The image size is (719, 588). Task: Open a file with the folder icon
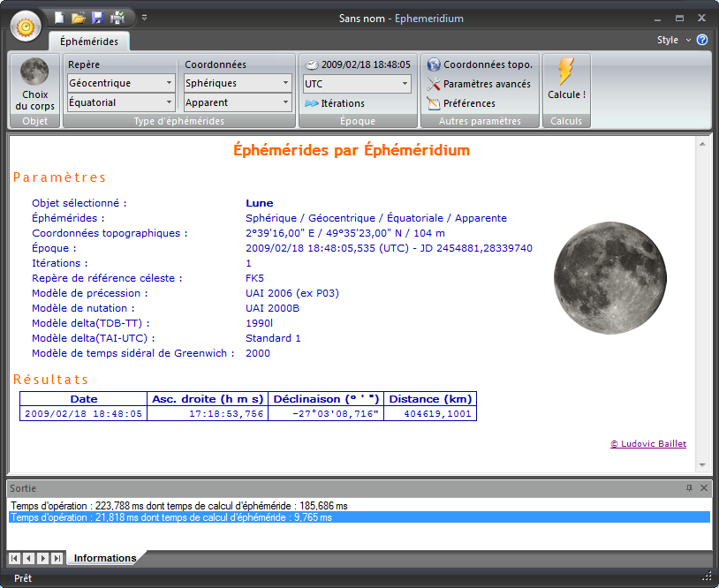point(78,18)
